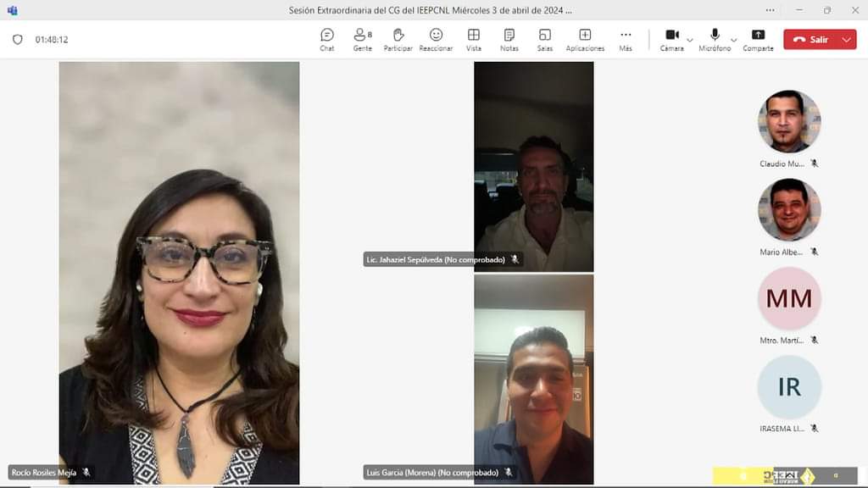
Task: Click Lic. Jahaziel Sepúlveda name label
Action: point(436,259)
